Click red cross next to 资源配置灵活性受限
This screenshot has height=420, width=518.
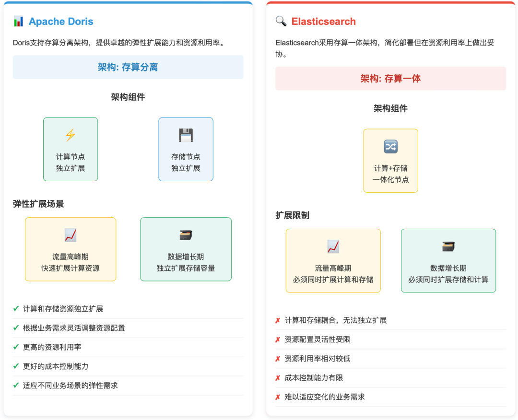coord(278,339)
